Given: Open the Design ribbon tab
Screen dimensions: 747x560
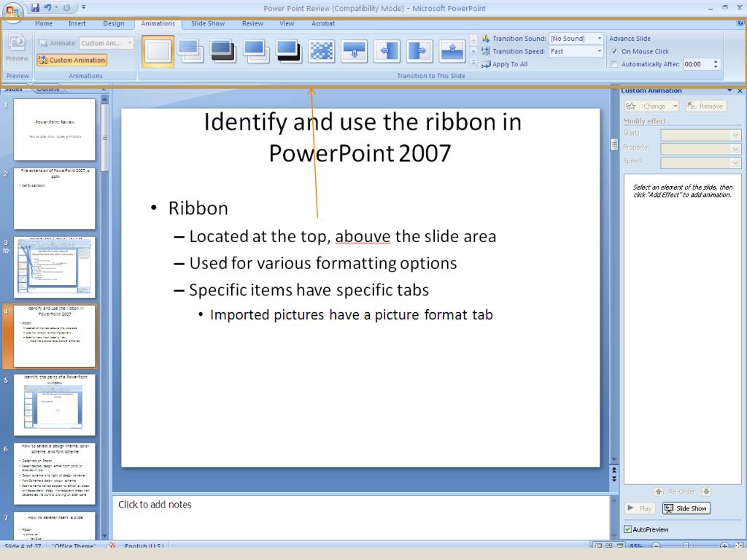Looking at the screenshot, I should [113, 23].
